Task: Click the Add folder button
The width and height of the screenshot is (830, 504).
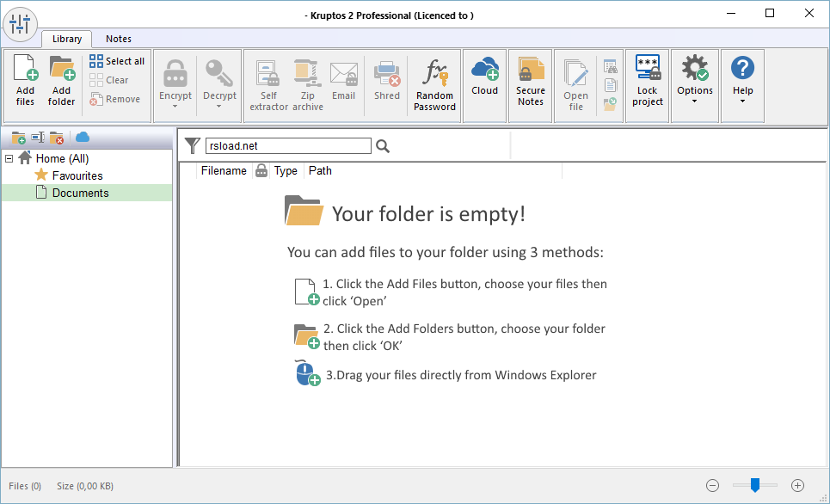Action: pyautogui.click(x=61, y=81)
